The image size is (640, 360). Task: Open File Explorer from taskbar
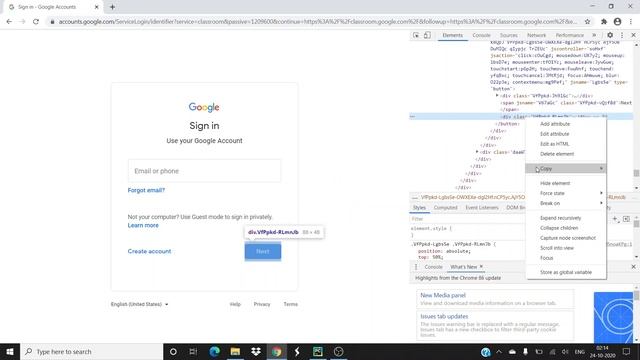[235, 351]
